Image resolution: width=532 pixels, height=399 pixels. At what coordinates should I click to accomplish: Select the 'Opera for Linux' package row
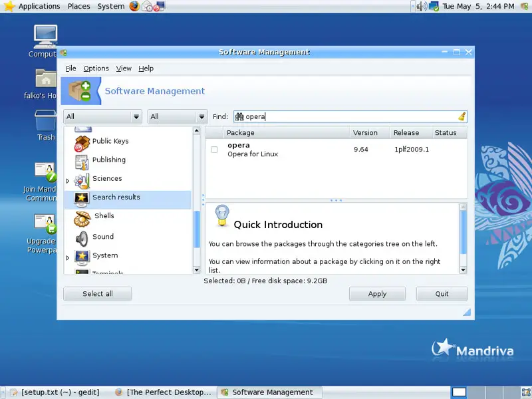(336, 150)
